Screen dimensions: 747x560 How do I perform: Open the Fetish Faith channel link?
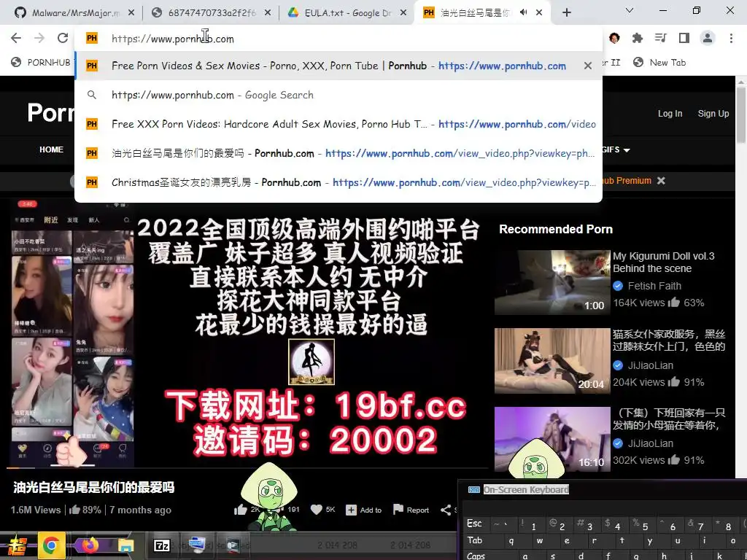(x=654, y=286)
